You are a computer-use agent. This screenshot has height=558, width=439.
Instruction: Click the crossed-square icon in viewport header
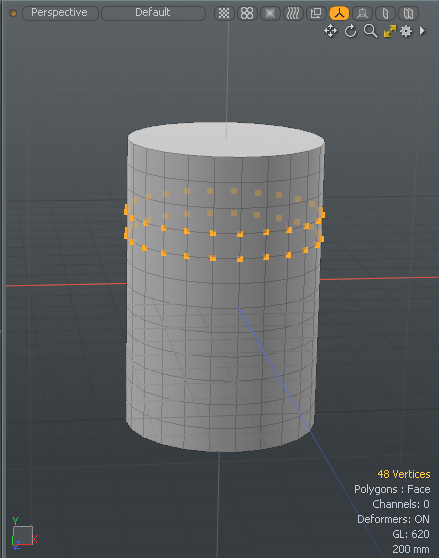coord(270,13)
